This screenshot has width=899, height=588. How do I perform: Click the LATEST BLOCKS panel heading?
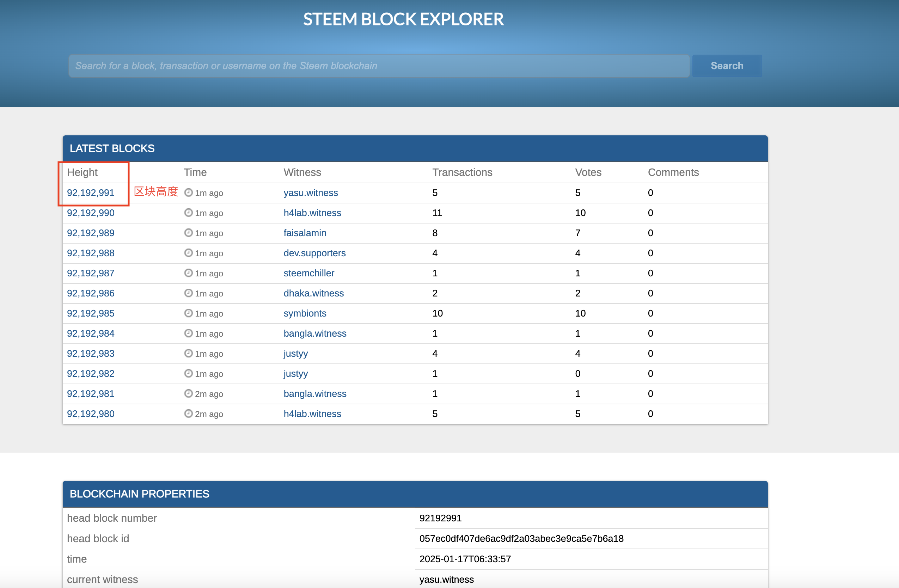(112, 148)
